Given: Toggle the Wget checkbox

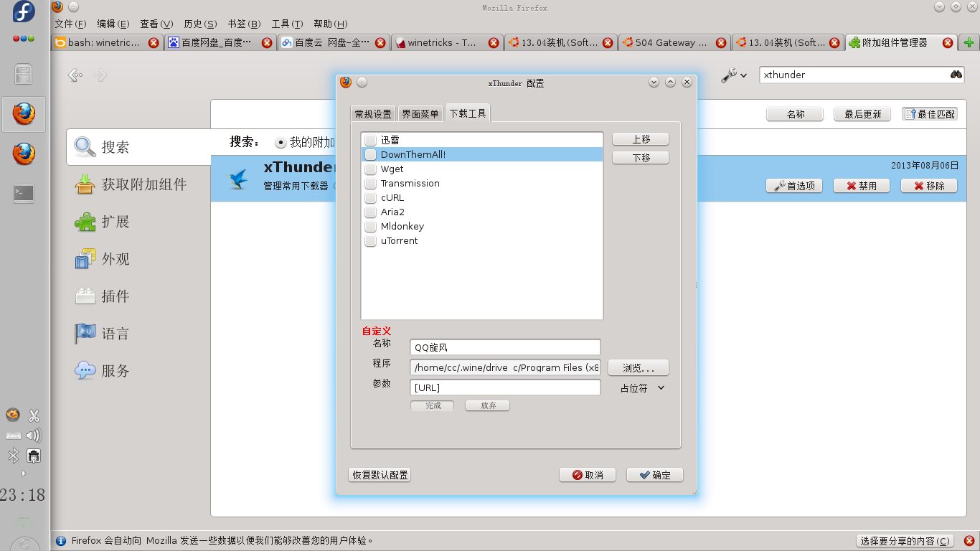Looking at the screenshot, I should tap(370, 169).
